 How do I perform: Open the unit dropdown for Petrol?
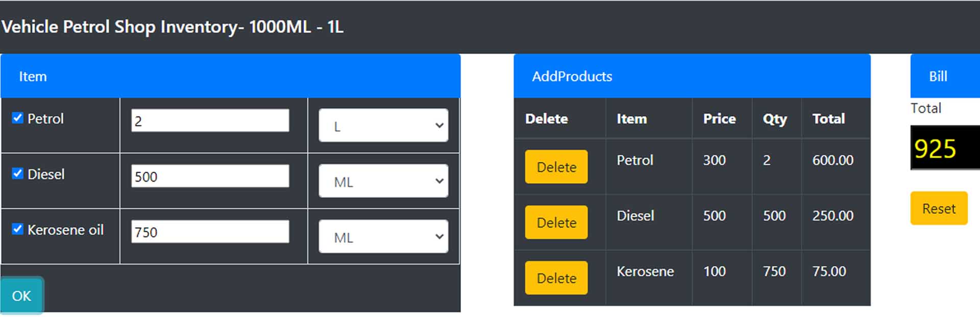coord(382,125)
